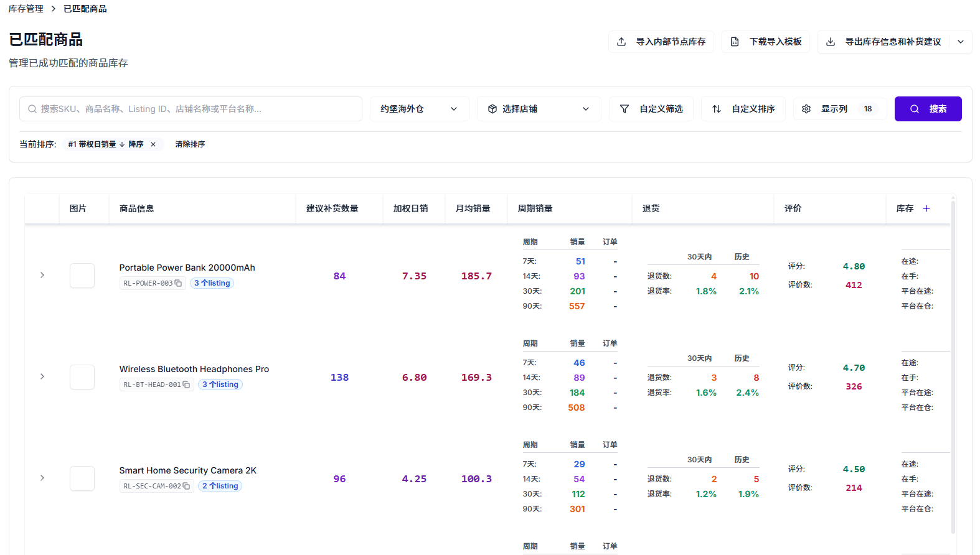Click 下载导入模板 button
Image resolution: width=980 pixels, height=555 pixels.
pyautogui.click(x=766, y=42)
